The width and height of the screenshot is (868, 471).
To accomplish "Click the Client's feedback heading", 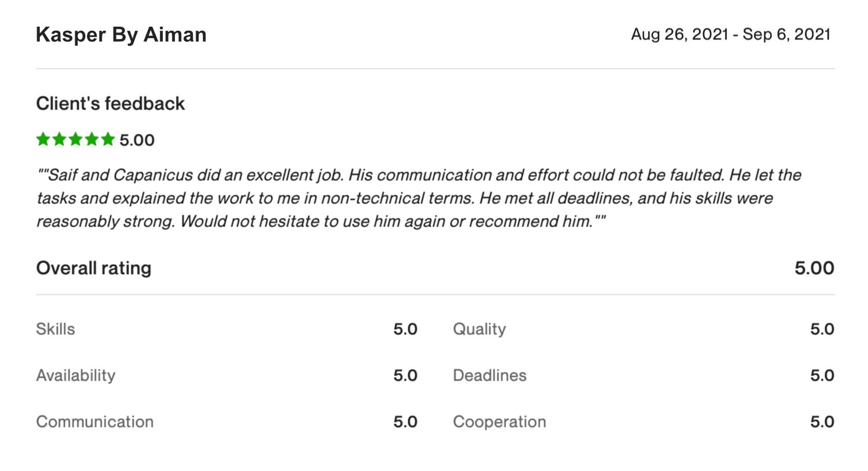I will point(111,104).
